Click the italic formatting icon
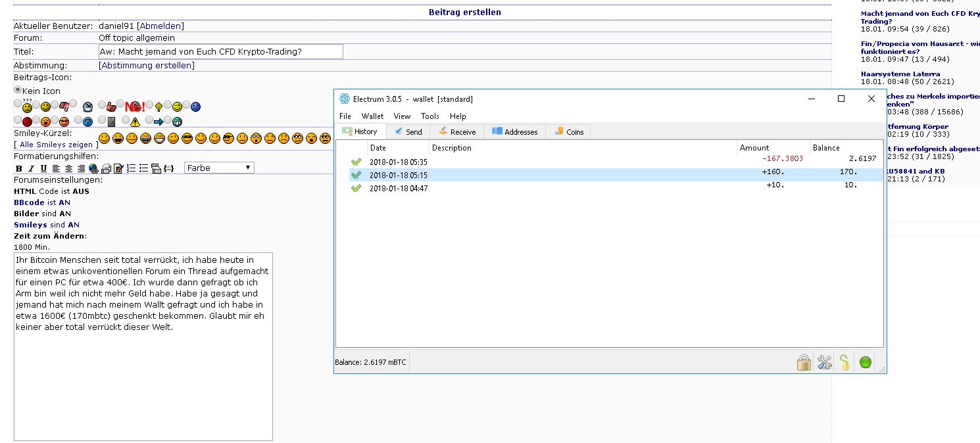This screenshot has height=443, width=980. pos(31,168)
